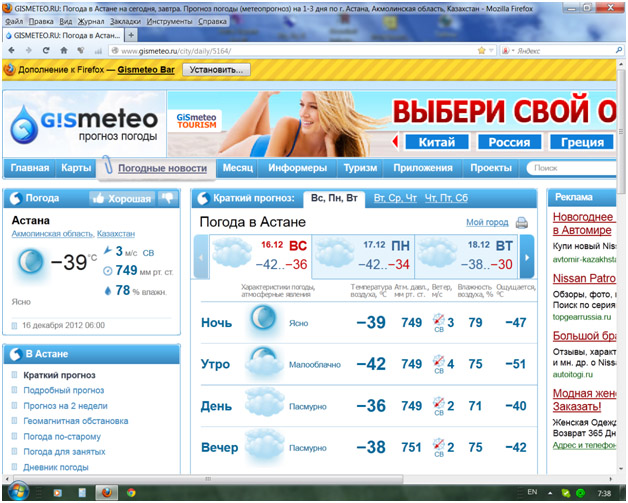Image resolution: width=628 pixels, height=503 pixels.
Task: Print the forecast with the printer icon
Action: click(521, 222)
